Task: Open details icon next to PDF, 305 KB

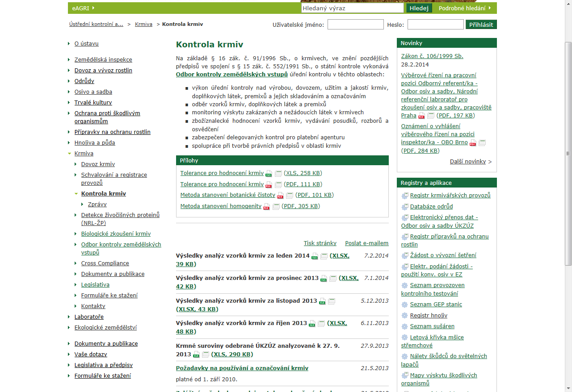Action: click(x=276, y=206)
